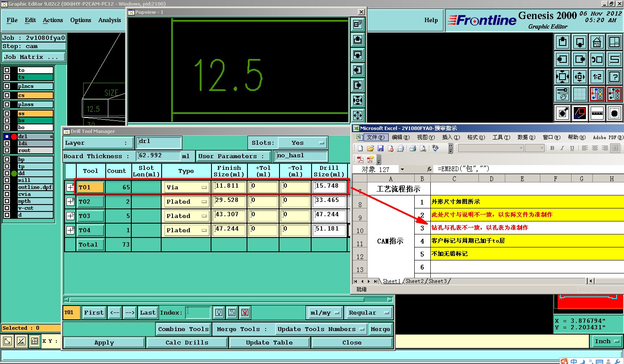
Task: Click the pan up icon in main toolbar
Action: 562,42
